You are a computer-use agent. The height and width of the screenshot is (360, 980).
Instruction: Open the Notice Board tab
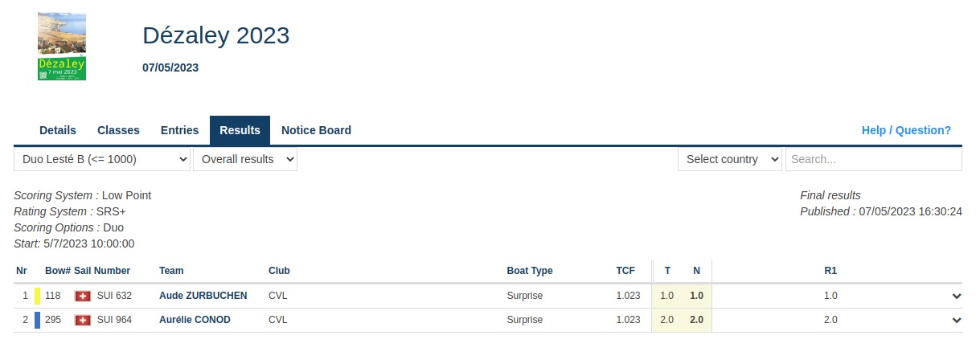point(316,130)
